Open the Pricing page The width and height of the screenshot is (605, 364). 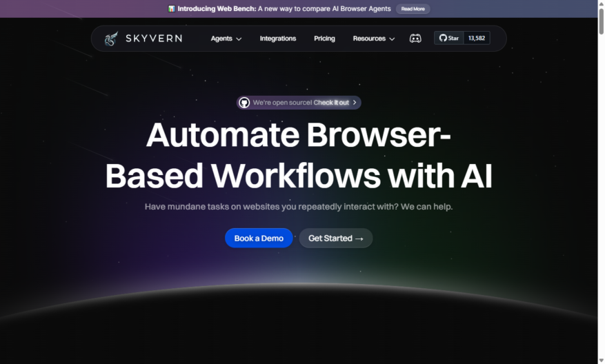[324, 39]
